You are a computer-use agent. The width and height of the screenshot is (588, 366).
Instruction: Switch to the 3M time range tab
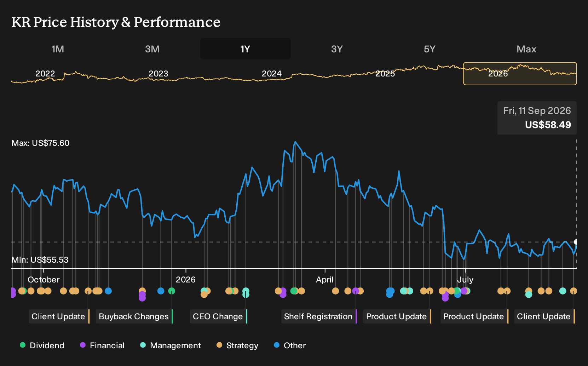[x=152, y=49]
